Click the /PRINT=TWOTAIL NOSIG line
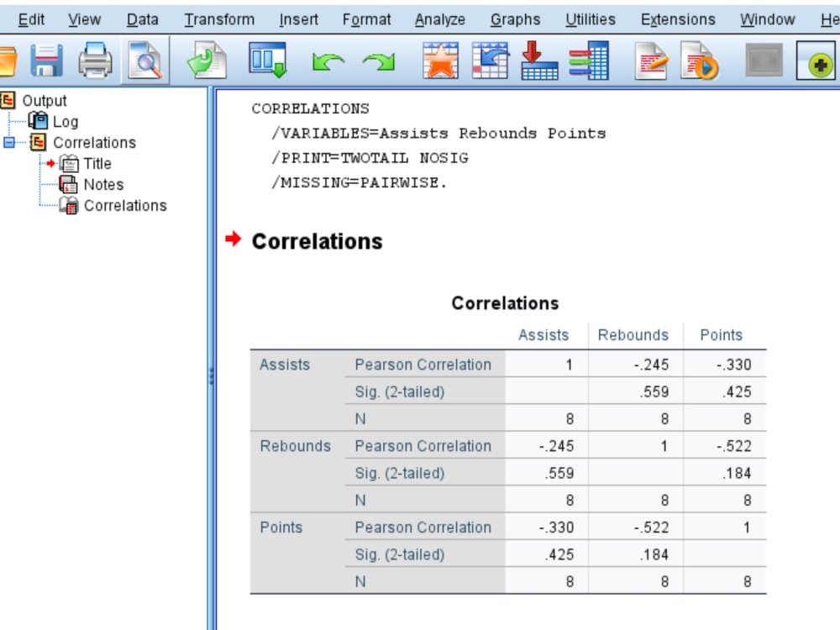Viewport: 840px width, 630px height. tap(370, 158)
